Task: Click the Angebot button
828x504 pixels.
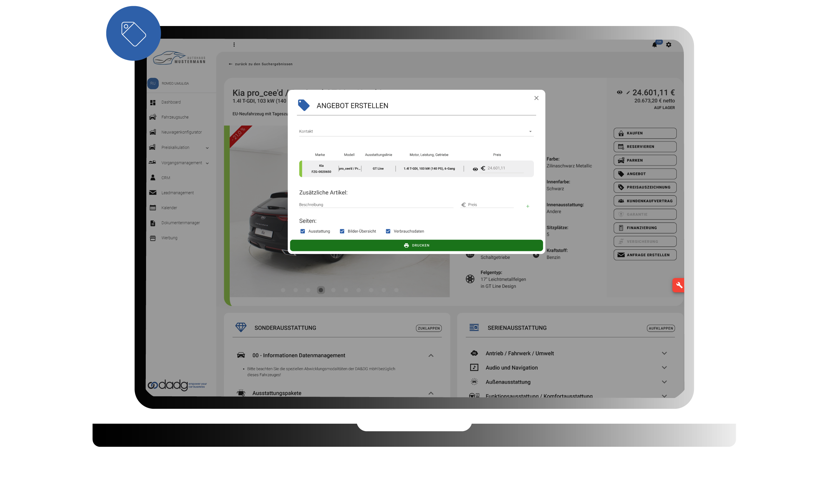Action: pos(645,174)
